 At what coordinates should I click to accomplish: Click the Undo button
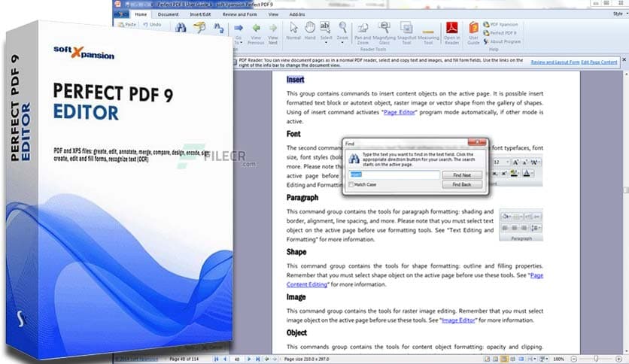pos(152,25)
